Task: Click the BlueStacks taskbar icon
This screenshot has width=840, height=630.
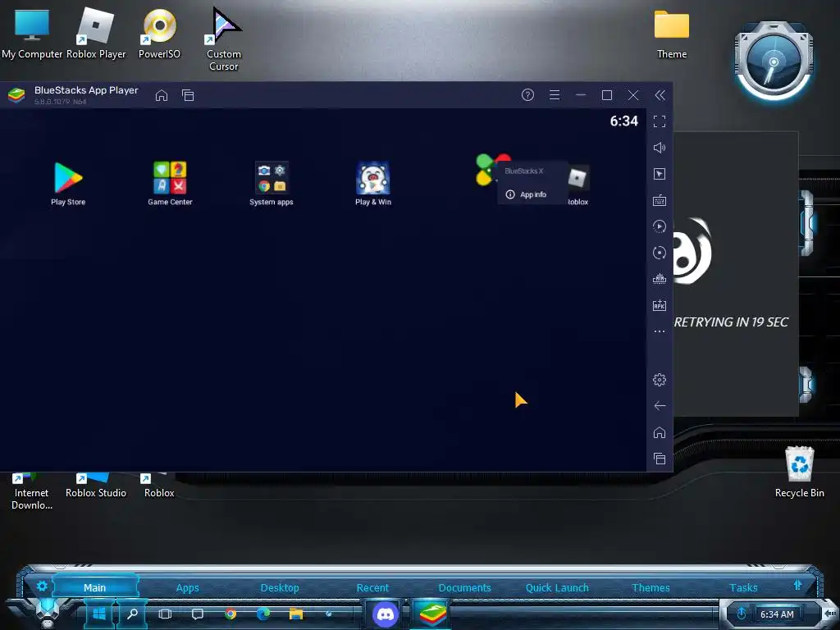Action: [x=432, y=614]
